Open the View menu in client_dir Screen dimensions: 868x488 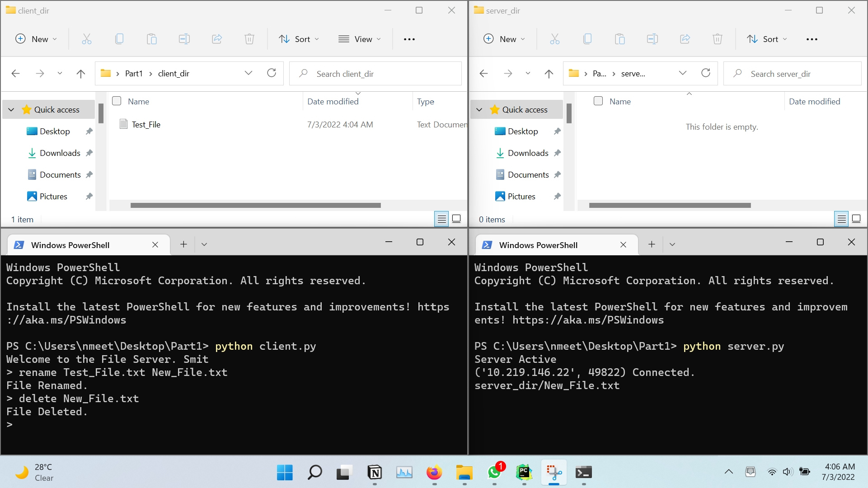(x=360, y=39)
